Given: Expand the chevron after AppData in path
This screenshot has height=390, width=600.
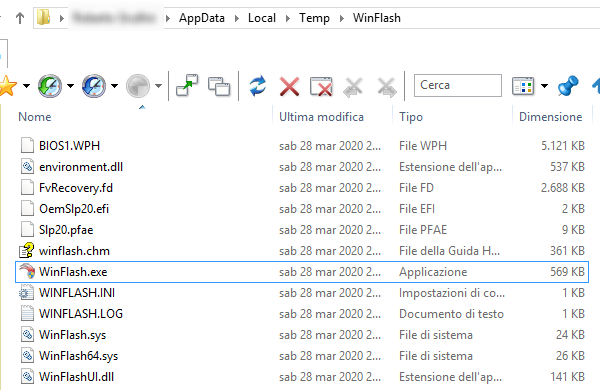Looking at the screenshot, I should click(237, 18).
